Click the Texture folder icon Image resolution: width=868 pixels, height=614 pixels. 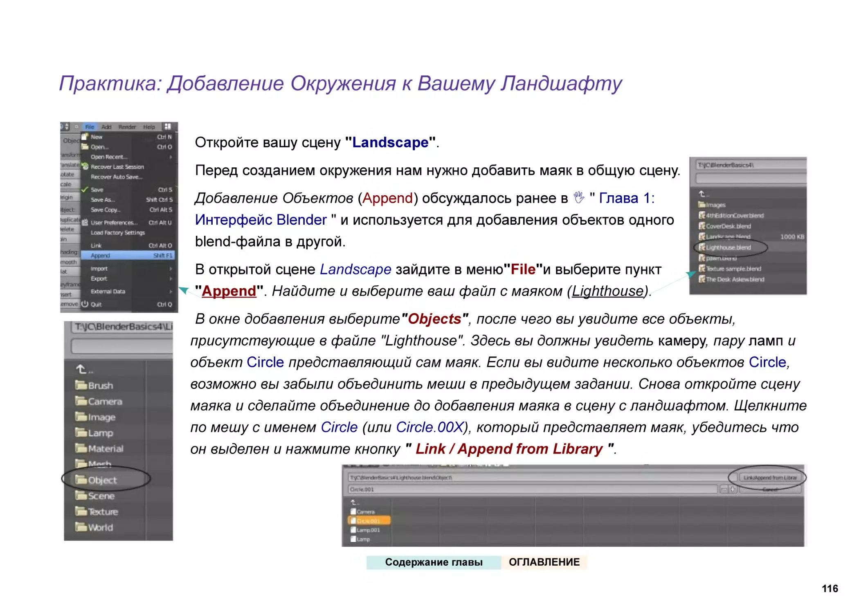81,511
